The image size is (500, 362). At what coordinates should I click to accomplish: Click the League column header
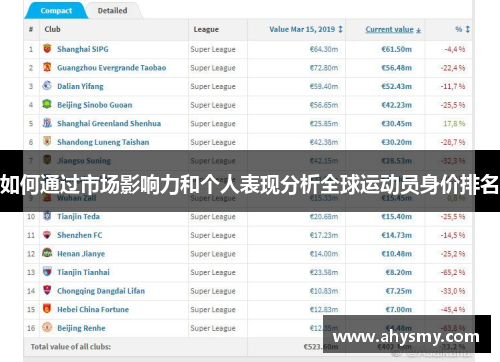coord(206,29)
